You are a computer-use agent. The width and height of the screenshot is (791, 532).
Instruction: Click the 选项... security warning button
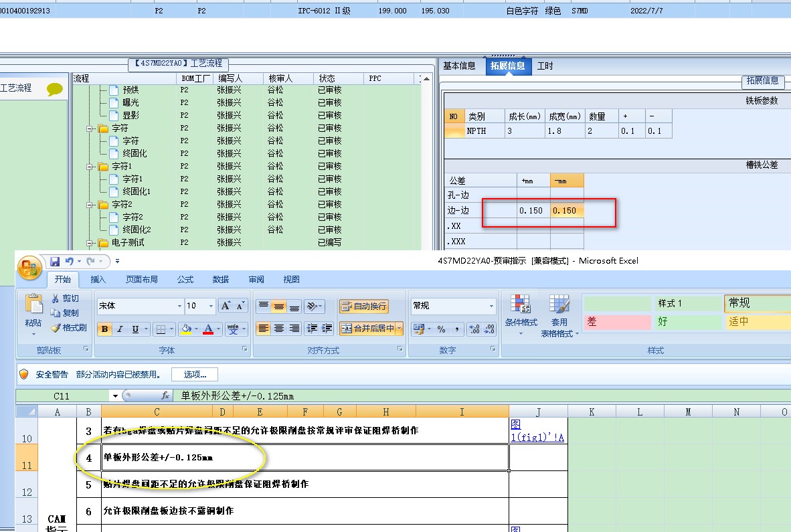click(195, 374)
